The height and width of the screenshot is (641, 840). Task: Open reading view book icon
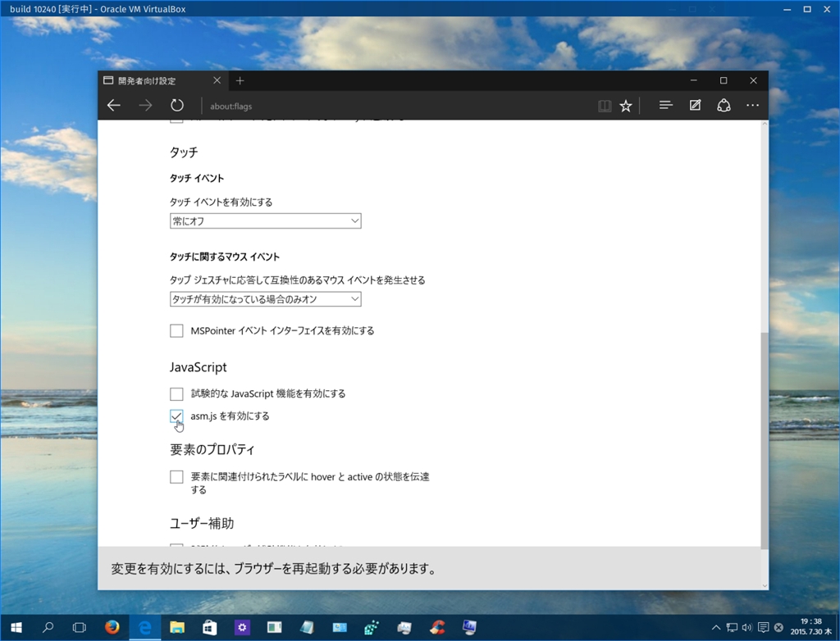coord(605,106)
